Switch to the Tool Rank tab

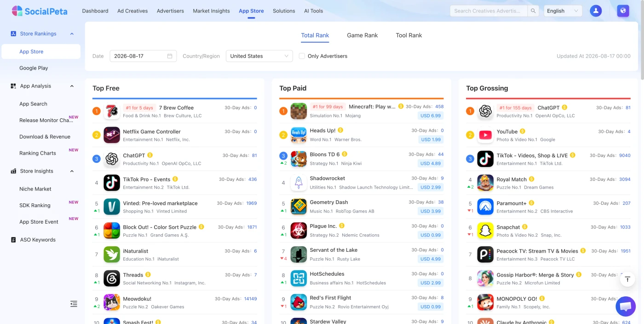click(x=409, y=35)
